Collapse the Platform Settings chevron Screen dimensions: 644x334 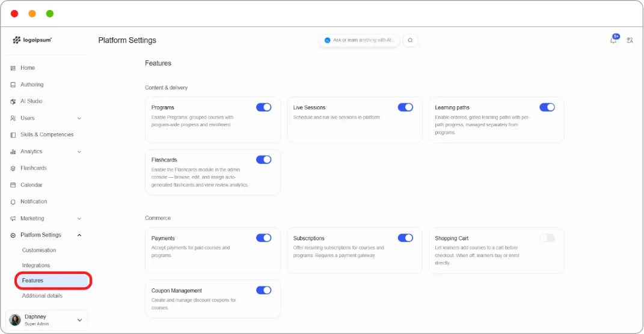coord(79,235)
